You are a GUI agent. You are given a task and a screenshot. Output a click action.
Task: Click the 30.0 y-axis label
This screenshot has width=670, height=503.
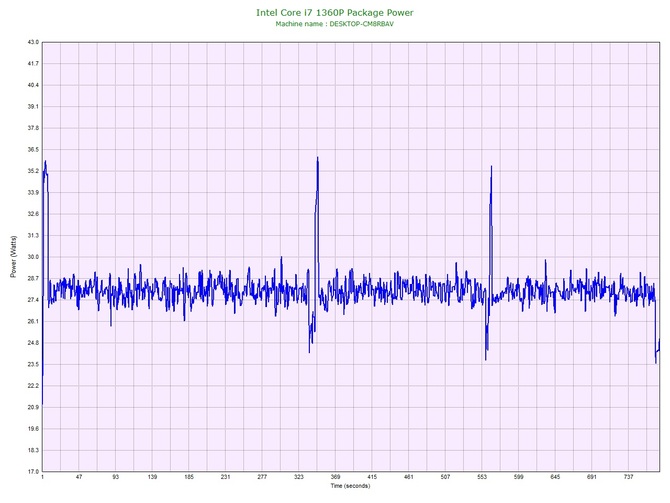[33, 257]
